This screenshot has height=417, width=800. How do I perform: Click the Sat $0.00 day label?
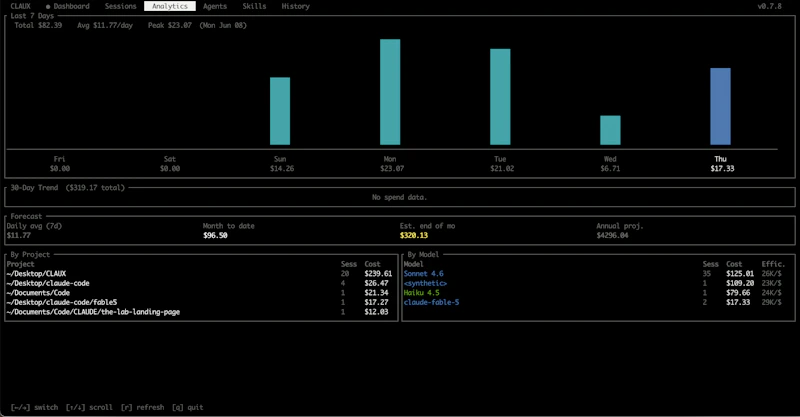pos(170,164)
